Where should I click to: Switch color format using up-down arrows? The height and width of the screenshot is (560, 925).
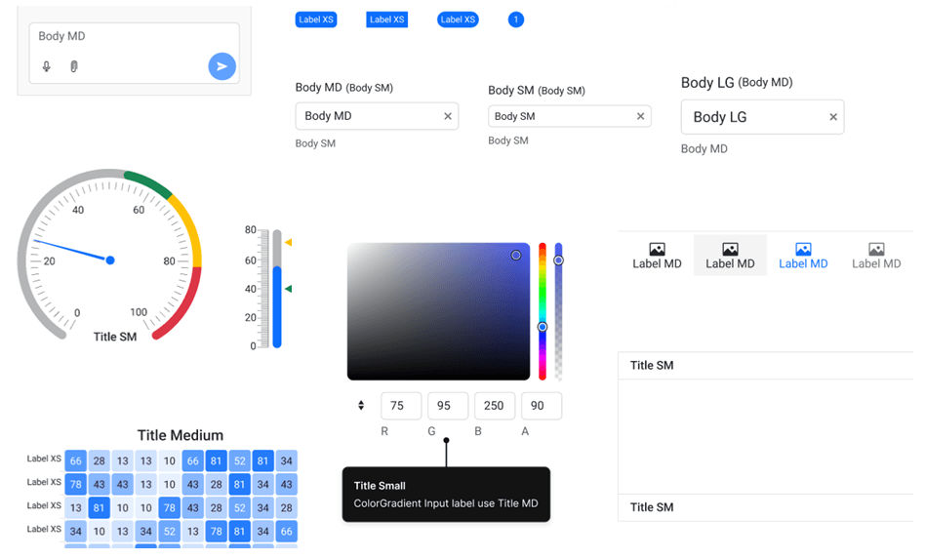361,406
